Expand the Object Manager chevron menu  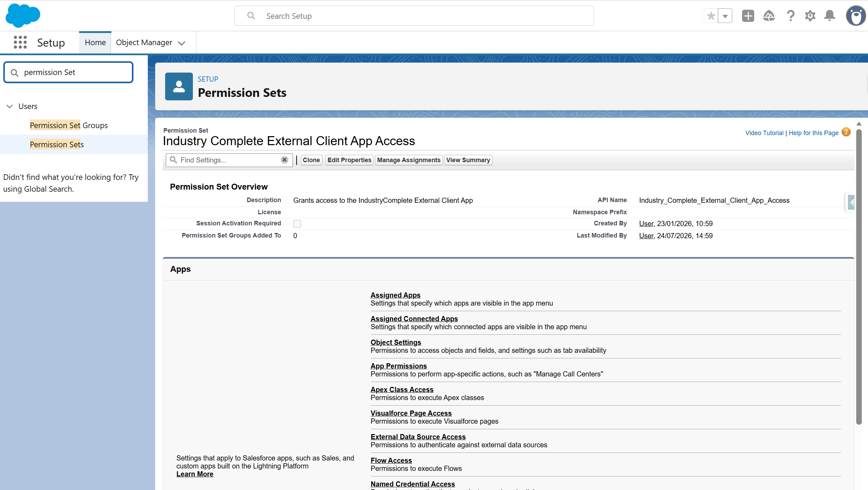coord(181,43)
